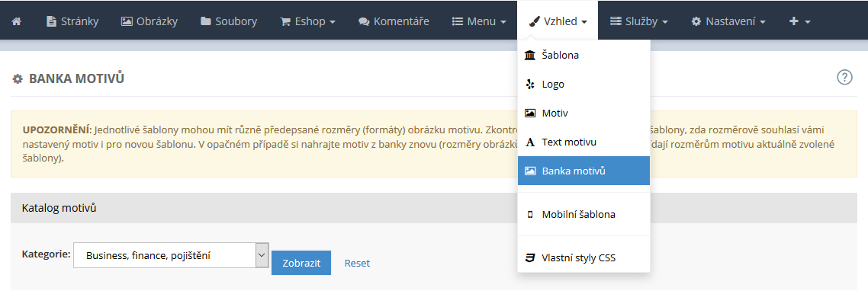868x291 pixels.
Task: Click the Text motivu letter icon
Action: tap(530, 142)
